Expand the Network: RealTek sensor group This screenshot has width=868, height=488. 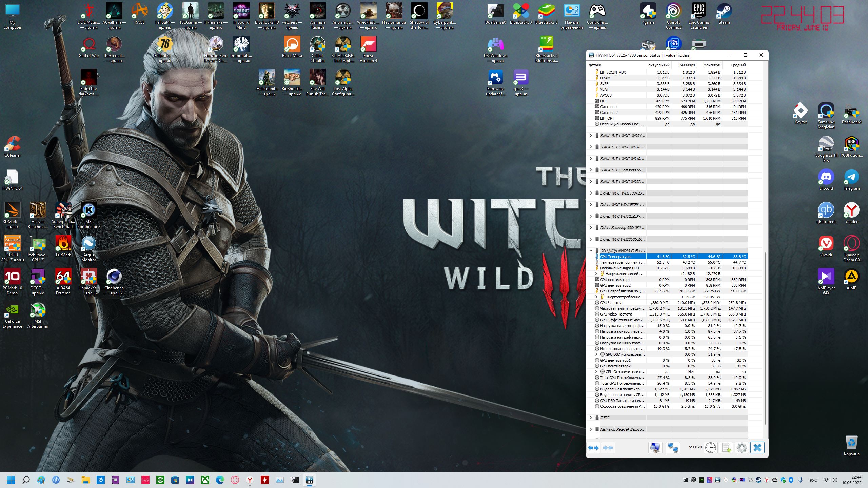coord(591,429)
